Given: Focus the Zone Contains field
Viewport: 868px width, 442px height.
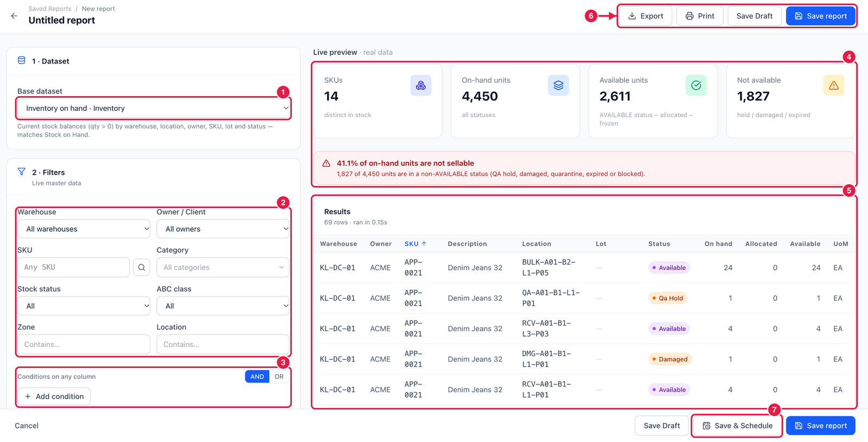Looking at the screenshot, I should [84, 344].
